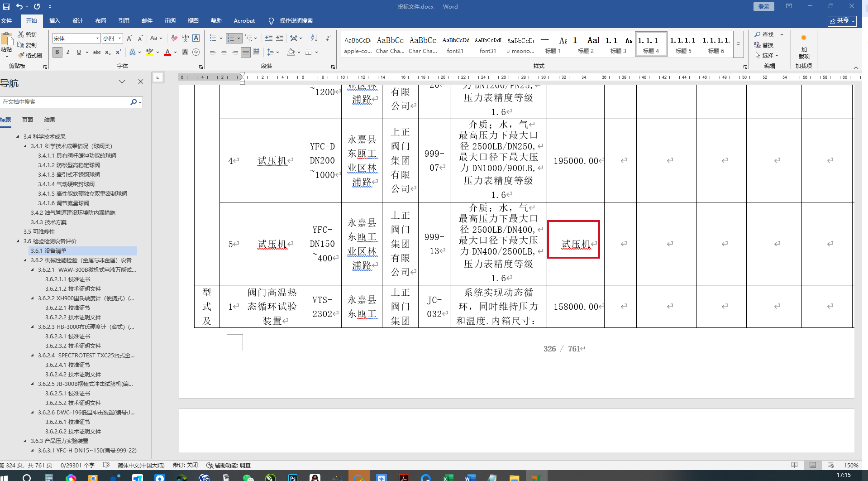Click the 登录 (Sign in) button
Screen dimensions: 868x481
tap(764, 6)
